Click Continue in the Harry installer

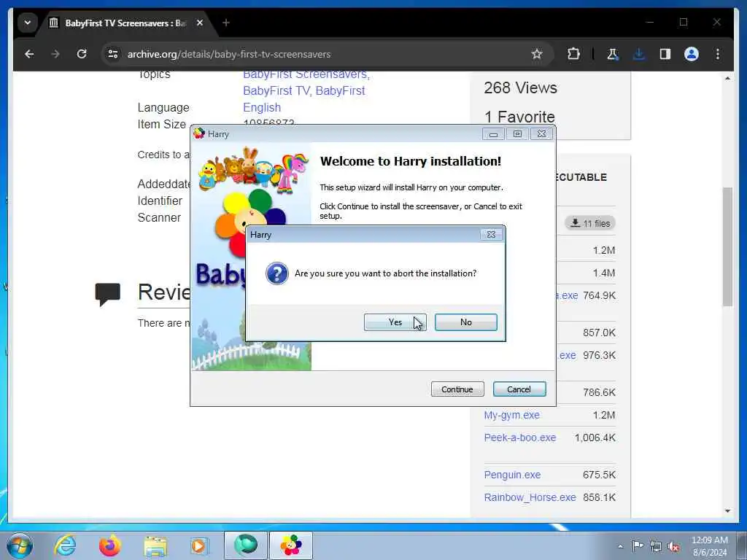[457, 389]
